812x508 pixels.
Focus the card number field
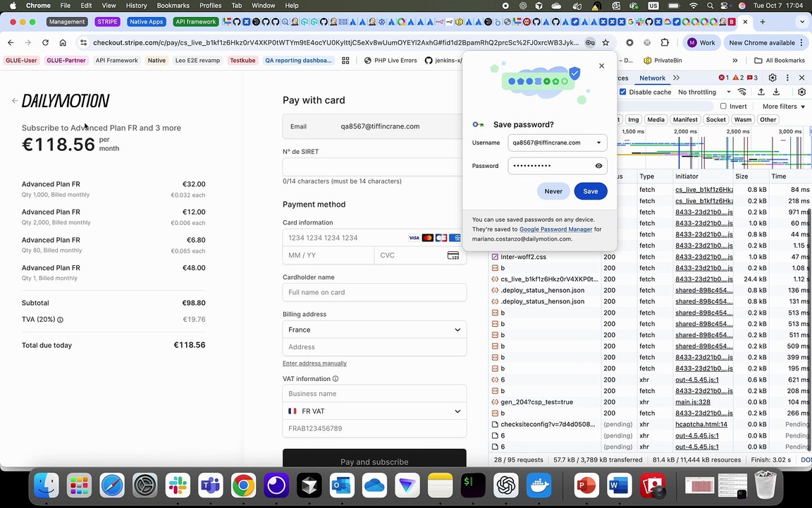374,238
